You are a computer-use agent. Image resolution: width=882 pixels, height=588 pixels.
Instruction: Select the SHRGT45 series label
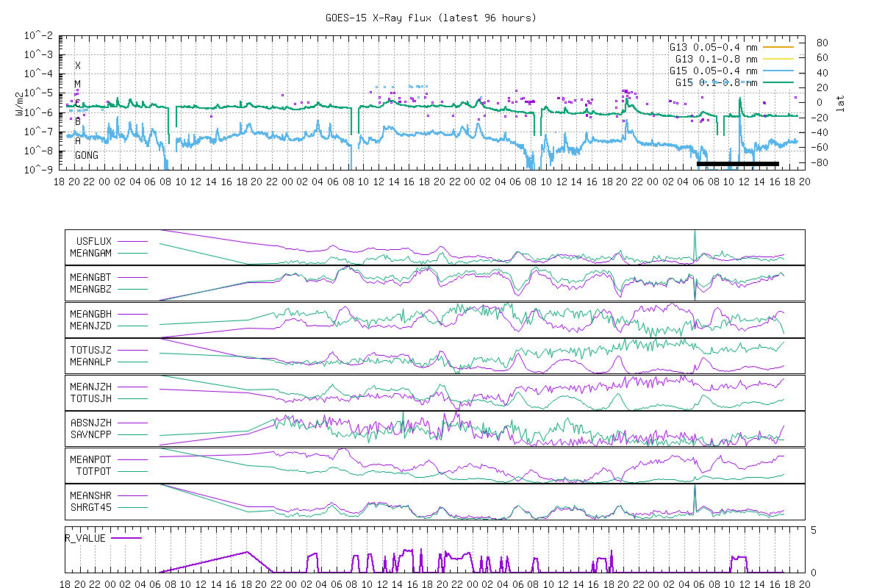click(90, 507)
